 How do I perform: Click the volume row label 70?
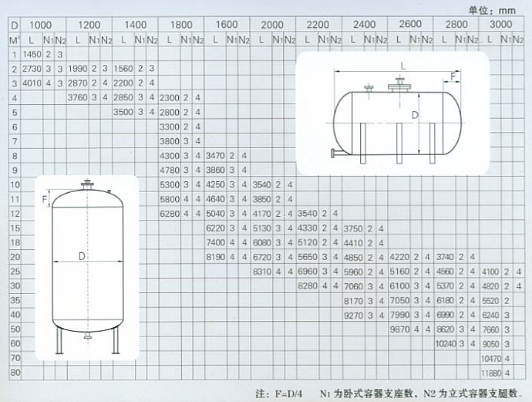pos(15,358)
